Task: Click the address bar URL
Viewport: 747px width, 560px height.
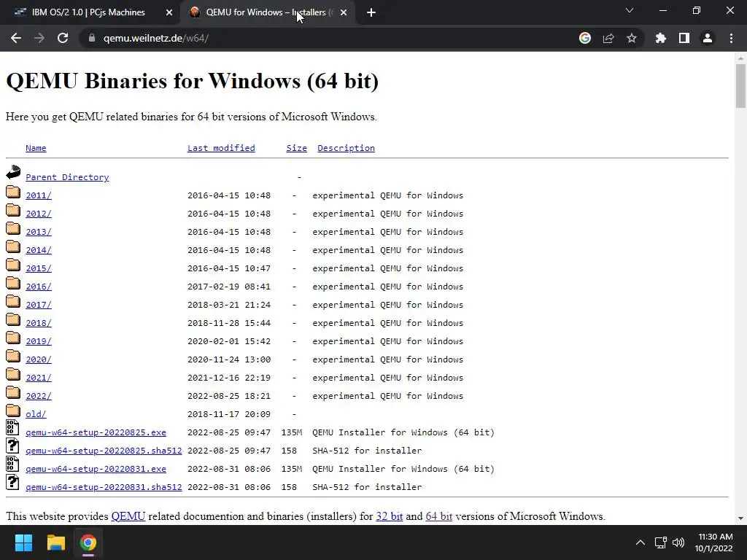Action: (156, 38)
